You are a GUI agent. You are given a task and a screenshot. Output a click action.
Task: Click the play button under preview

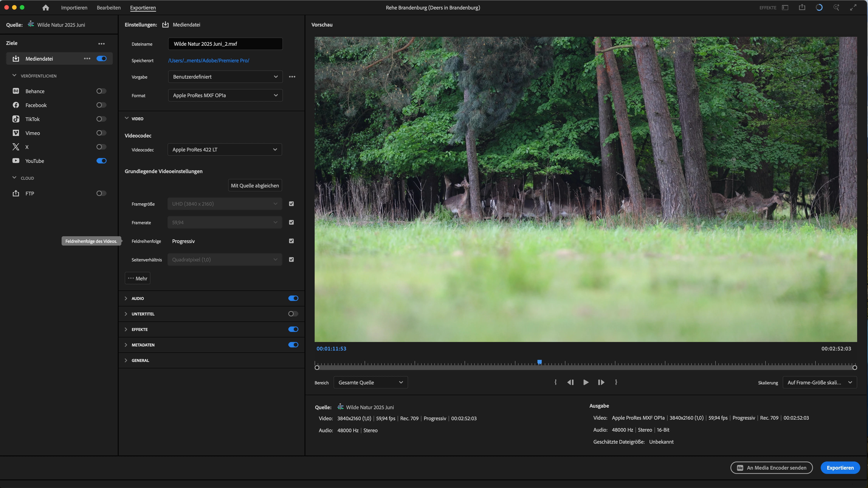click(586, 382)
